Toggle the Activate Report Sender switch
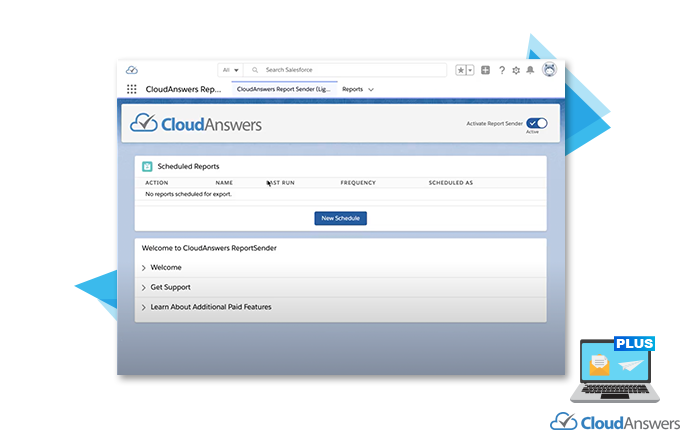This screenshot has width=685, height=436. point(537,123)
